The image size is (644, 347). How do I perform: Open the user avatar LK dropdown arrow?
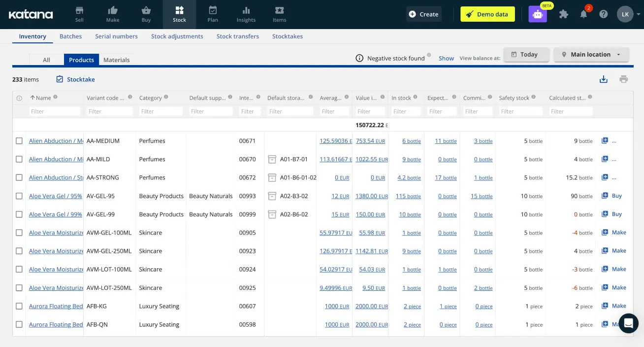point(637,14)
